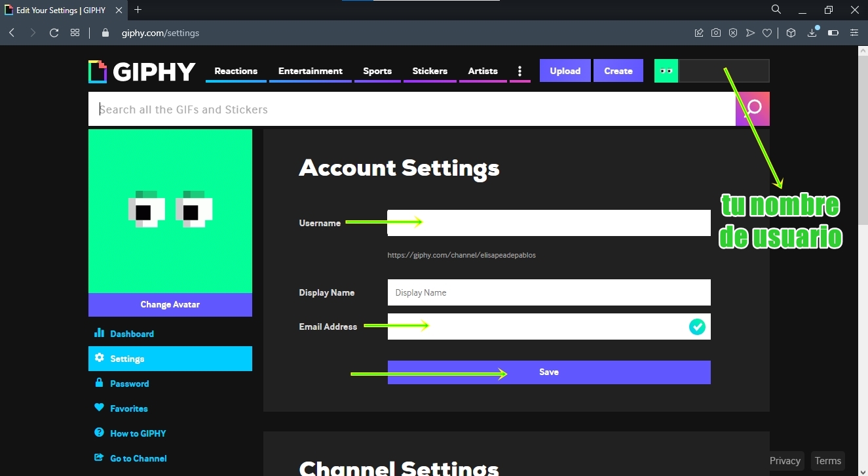Click the How to GIPHY question icon
The image size is (868, 476).
[x=100, y=433]
